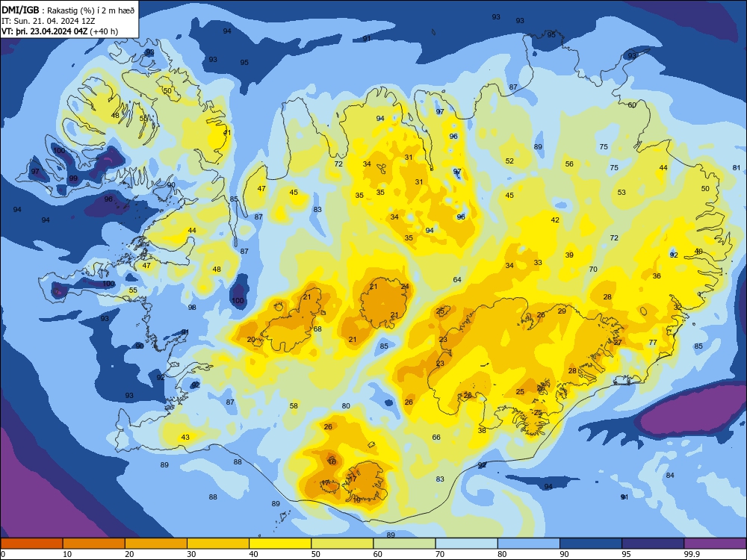747x560 pixels.
Task: Pick the 95–99.9 indigo legend swatch
Action: click(x=653, y=544)
